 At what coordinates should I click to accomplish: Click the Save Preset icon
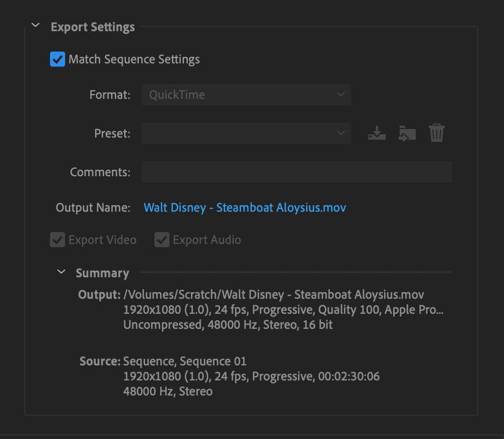(x=377, y=133)
